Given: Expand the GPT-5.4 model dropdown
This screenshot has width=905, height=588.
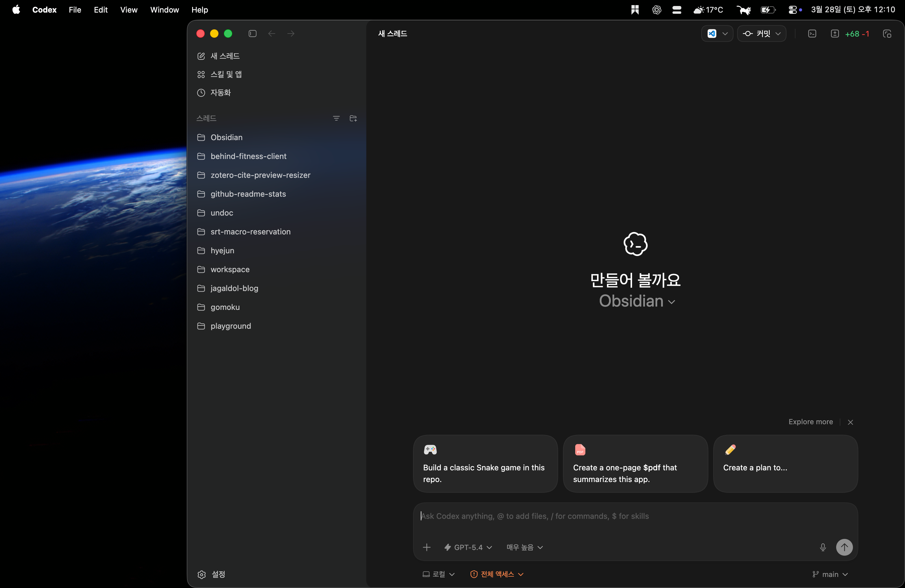Looking at the screenshot, I should tap(467, 547).
